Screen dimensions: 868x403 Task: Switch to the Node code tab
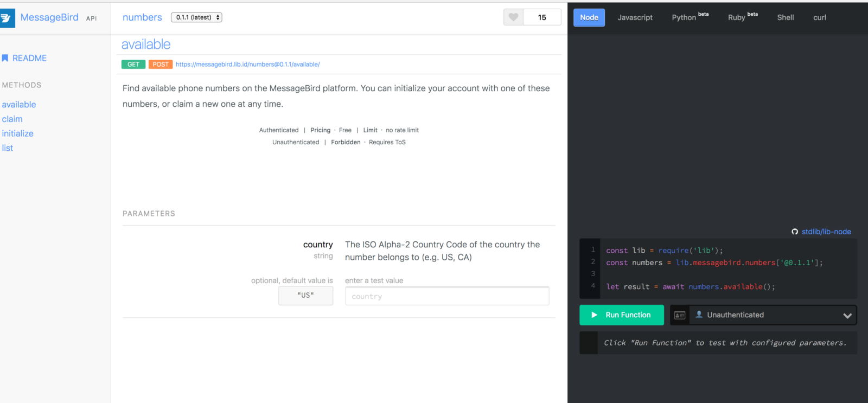click(589, 17)
